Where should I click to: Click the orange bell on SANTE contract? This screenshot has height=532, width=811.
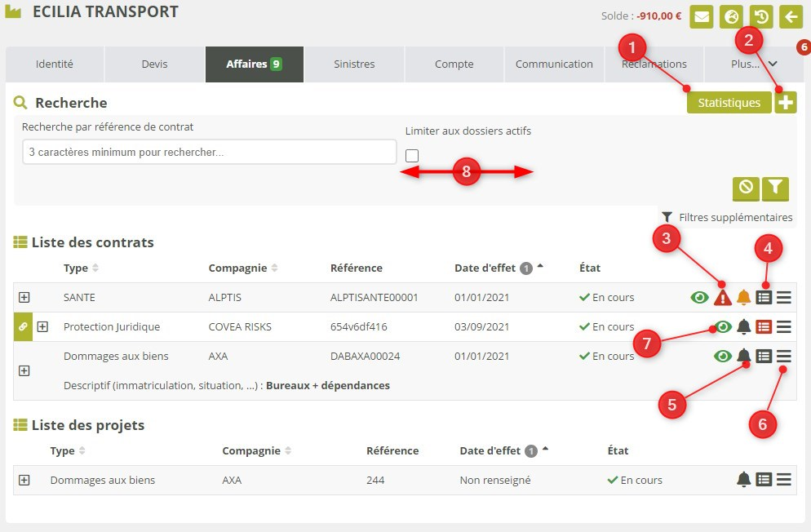pos(743,298)
